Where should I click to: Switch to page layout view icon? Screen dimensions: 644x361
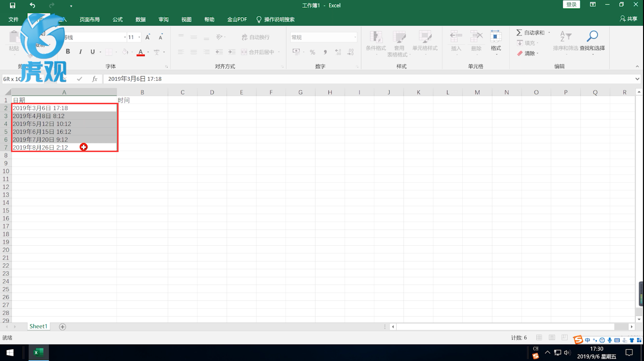(552, 338)
